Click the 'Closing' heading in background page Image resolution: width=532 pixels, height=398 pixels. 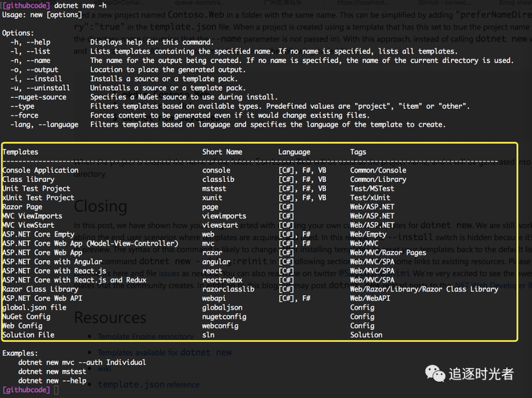point(100,206)
